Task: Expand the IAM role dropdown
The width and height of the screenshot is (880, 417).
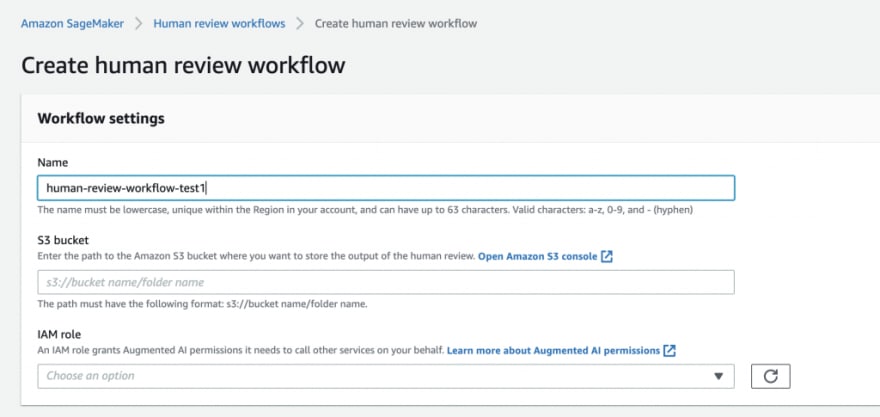Action: pyautogui.click(x=386, y=376)
